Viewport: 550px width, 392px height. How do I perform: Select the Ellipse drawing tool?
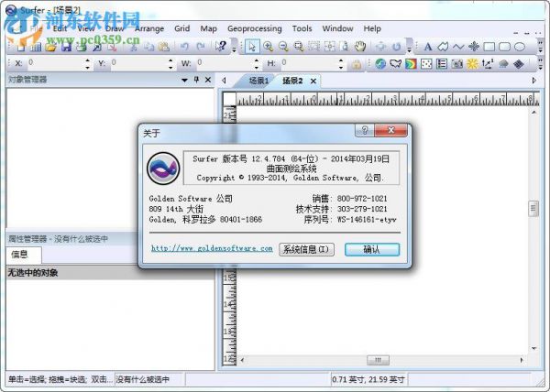tap(520, 47)
